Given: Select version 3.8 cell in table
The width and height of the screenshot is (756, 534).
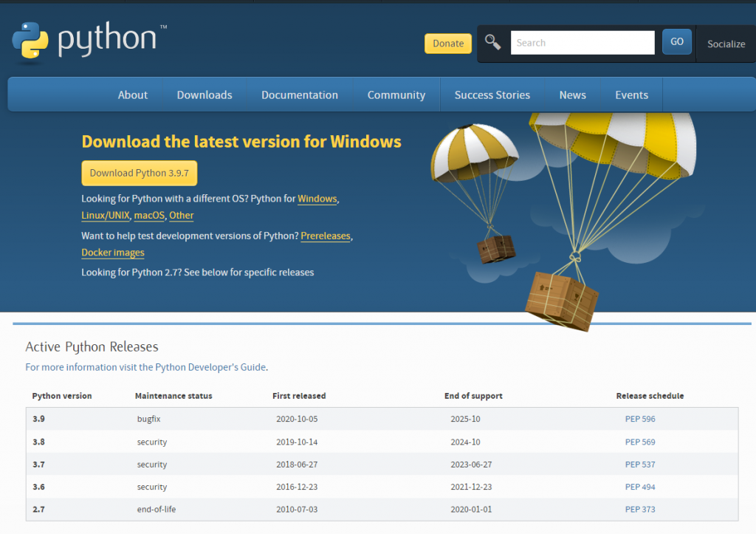Looking at the screenshot, I should pyautogui.click(x=38, y=442).
